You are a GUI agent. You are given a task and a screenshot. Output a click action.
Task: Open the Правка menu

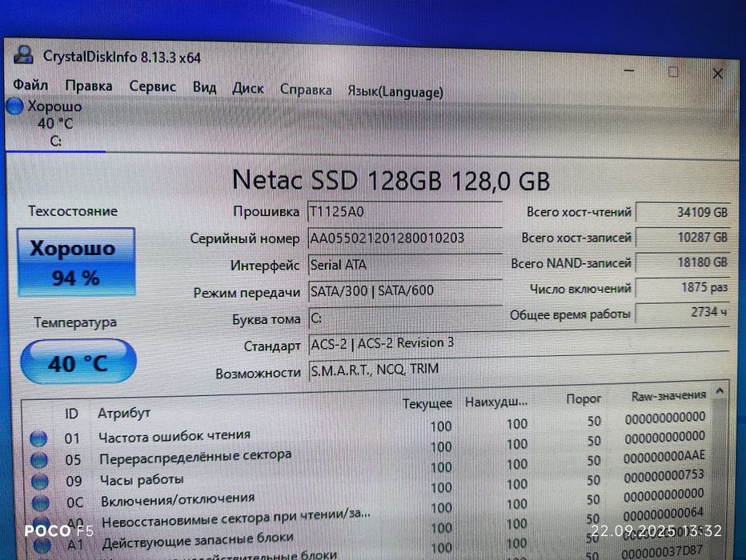click(x=89, y=86)
